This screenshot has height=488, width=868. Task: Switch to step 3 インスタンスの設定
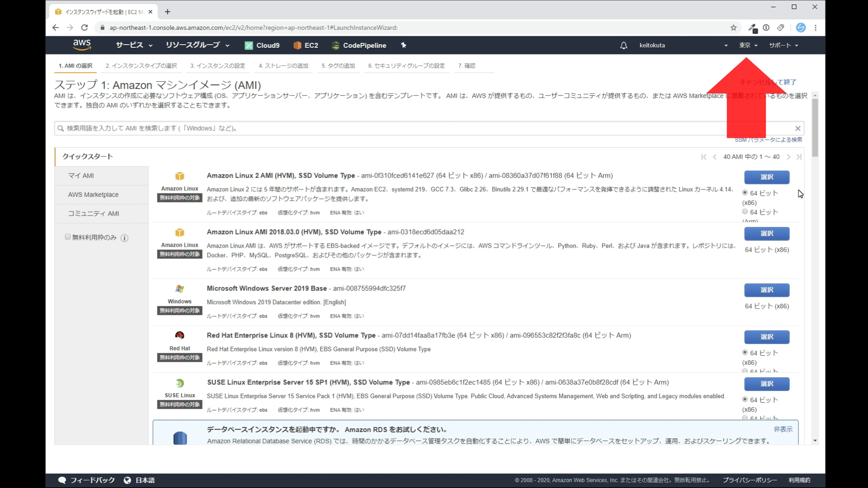(x=217, y=66)
